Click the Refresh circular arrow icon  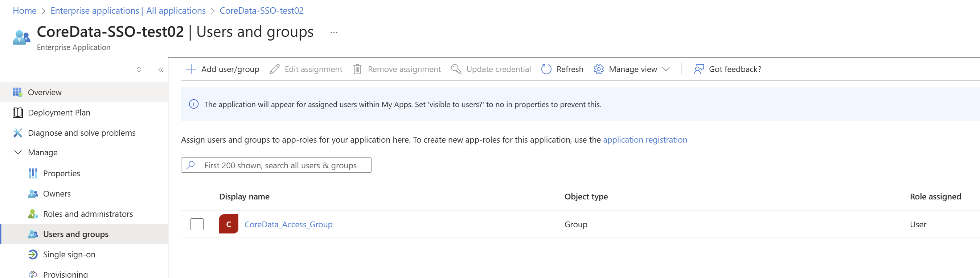point(546,69)
